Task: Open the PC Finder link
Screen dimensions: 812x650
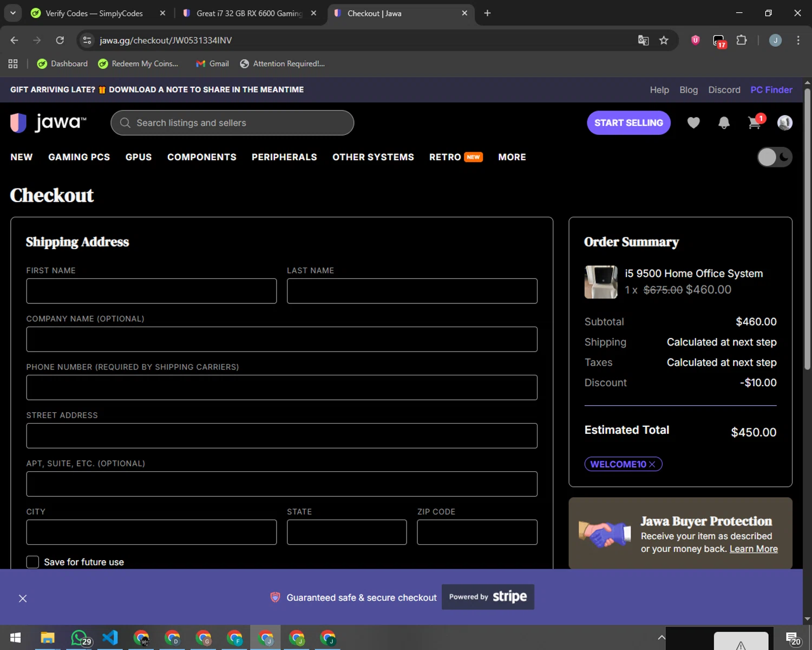Action: tap(771, 90)
